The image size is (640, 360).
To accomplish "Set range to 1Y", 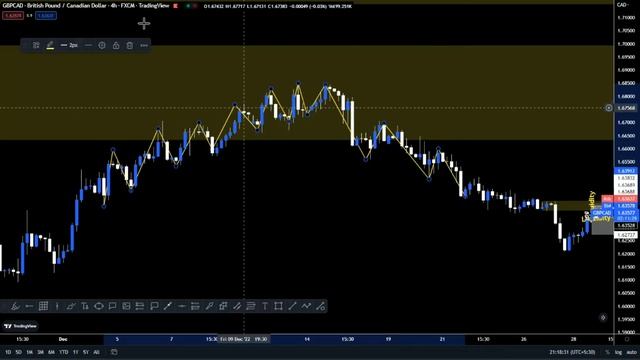I will [76, 352].
